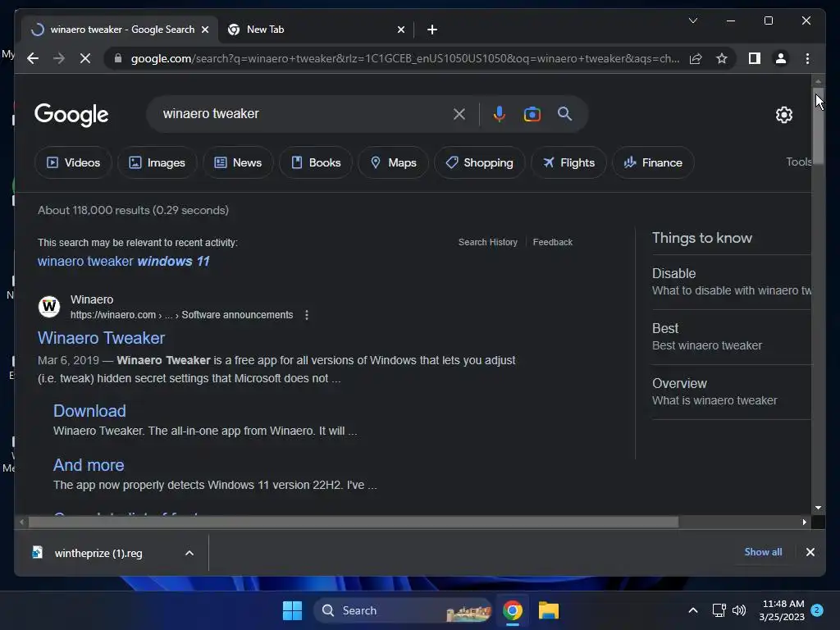840x630 pixels.
Task: Open the network status tray icon
Action: (719, 610)
